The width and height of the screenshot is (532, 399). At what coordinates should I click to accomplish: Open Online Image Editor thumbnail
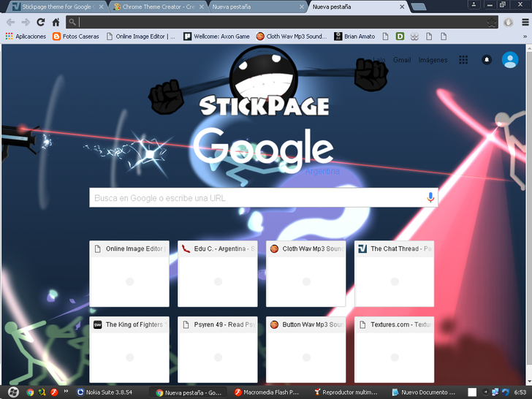click(129, 274)
